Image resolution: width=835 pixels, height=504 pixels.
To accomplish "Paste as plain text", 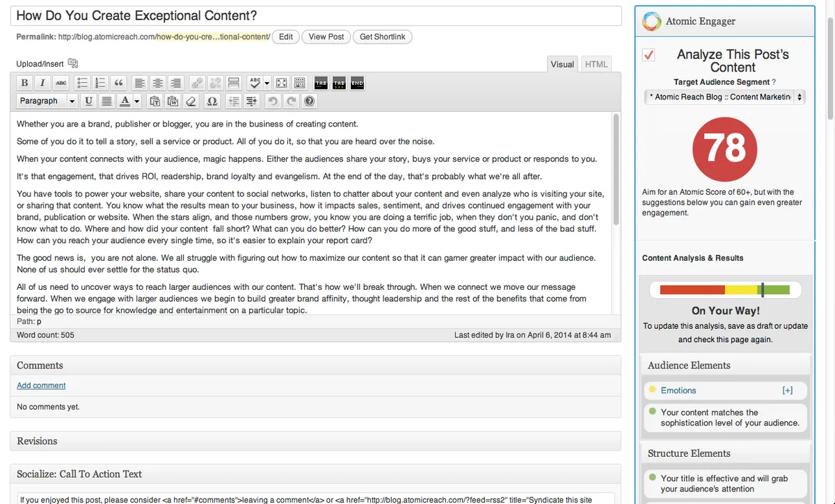I will click(155, 101).
